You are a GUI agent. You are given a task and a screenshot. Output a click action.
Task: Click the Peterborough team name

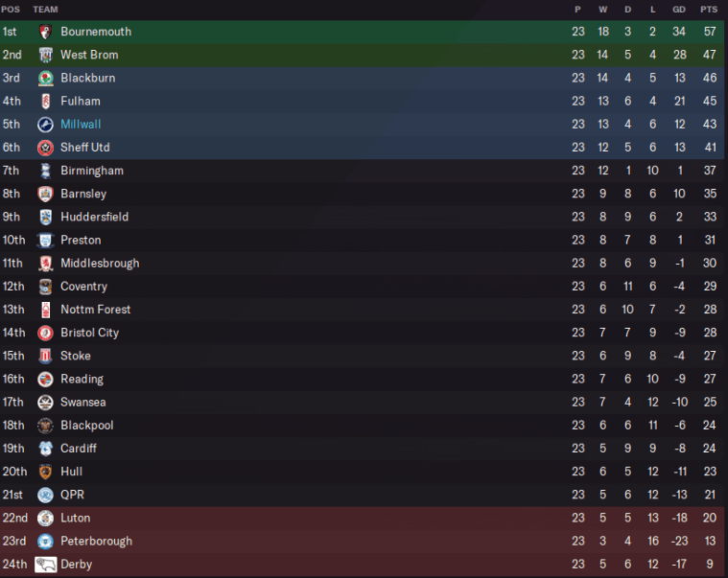click(97, 542)
